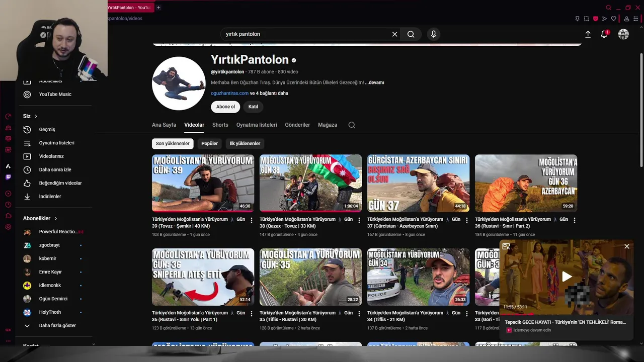Go to Videolarınız in the sidebar
The image size is (644, 362).
click(51, 156)
